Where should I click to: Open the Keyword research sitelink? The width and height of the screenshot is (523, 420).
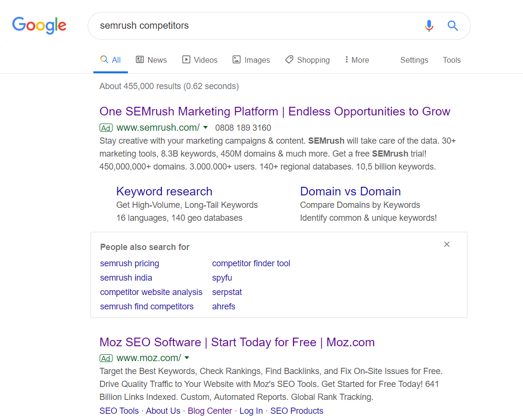pos(164,192)
